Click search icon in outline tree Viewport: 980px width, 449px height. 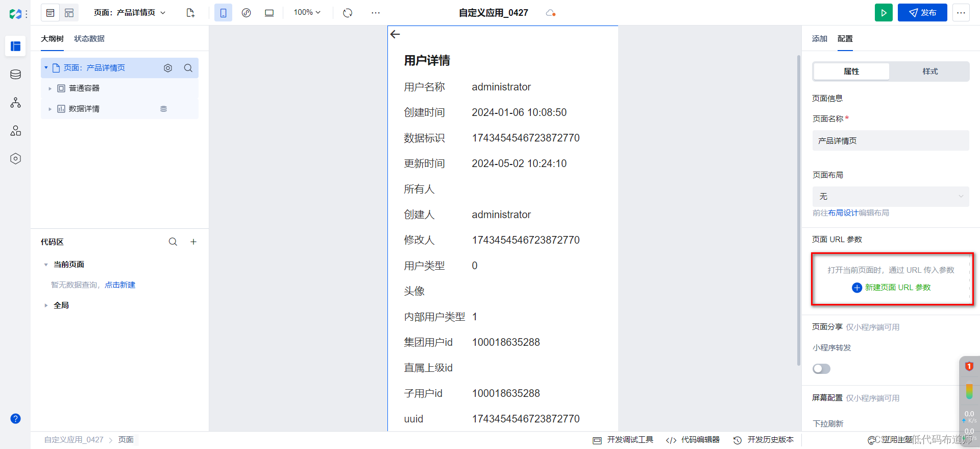tap(188, 68)
